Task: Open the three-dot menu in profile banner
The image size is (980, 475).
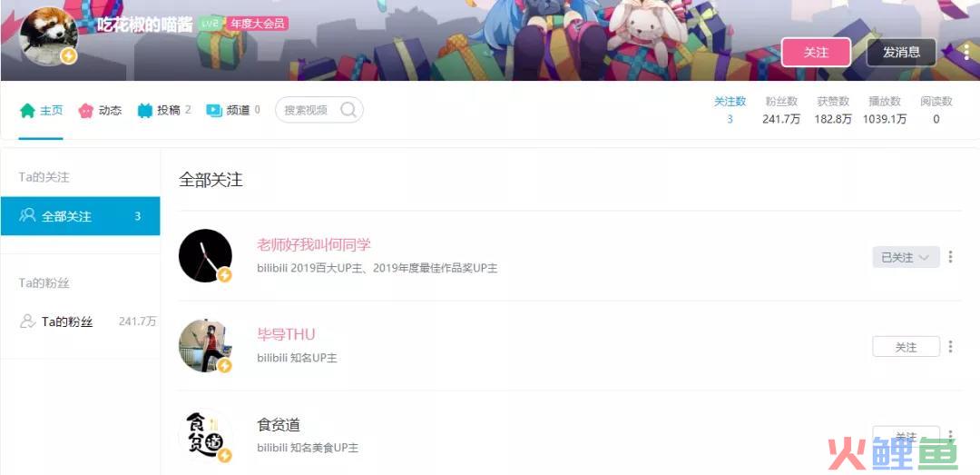Action: point(966,52)
